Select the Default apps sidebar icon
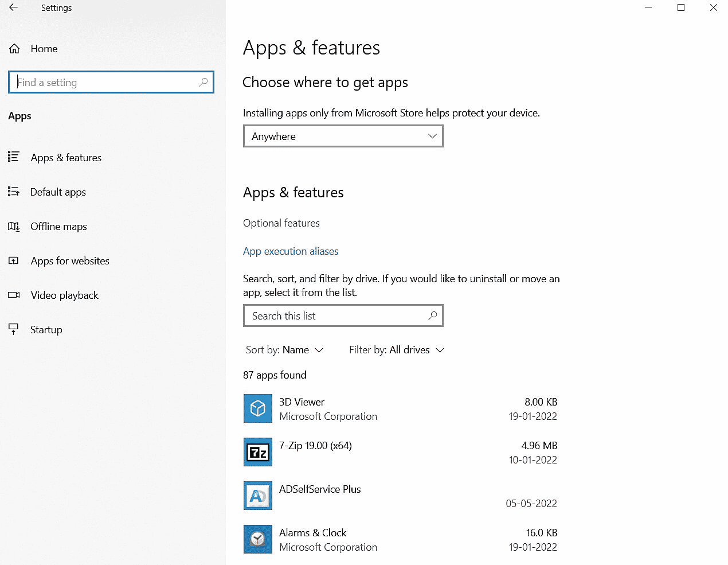Viewport: 728px width, 565px height. pos(14,192)
